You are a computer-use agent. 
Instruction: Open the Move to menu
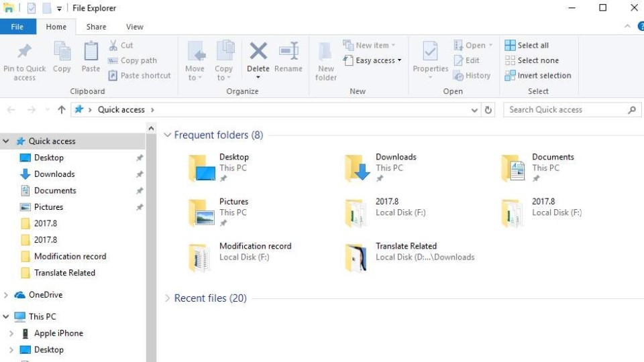(x=195, y=62)
